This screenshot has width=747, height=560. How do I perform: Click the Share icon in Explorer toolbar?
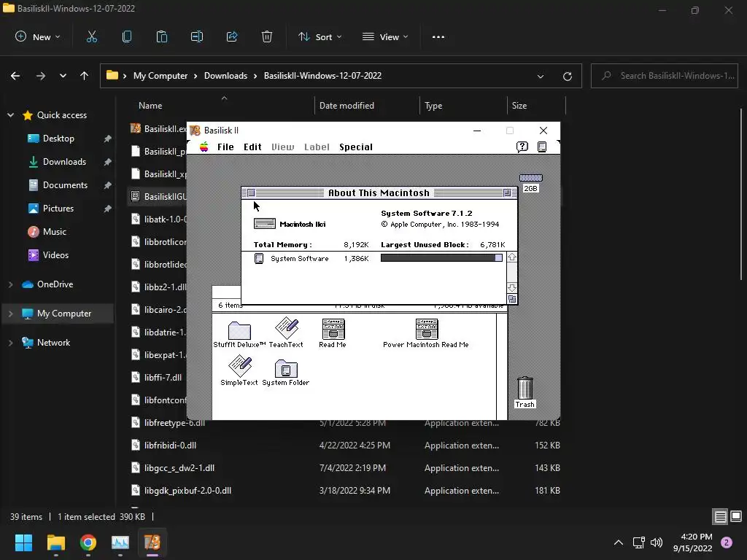(x=232, y=36)
